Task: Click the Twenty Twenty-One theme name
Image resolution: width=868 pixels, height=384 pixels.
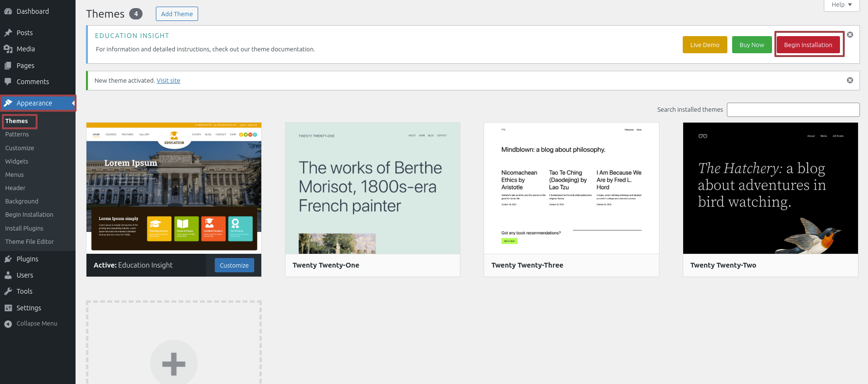Action: (326, 265)
